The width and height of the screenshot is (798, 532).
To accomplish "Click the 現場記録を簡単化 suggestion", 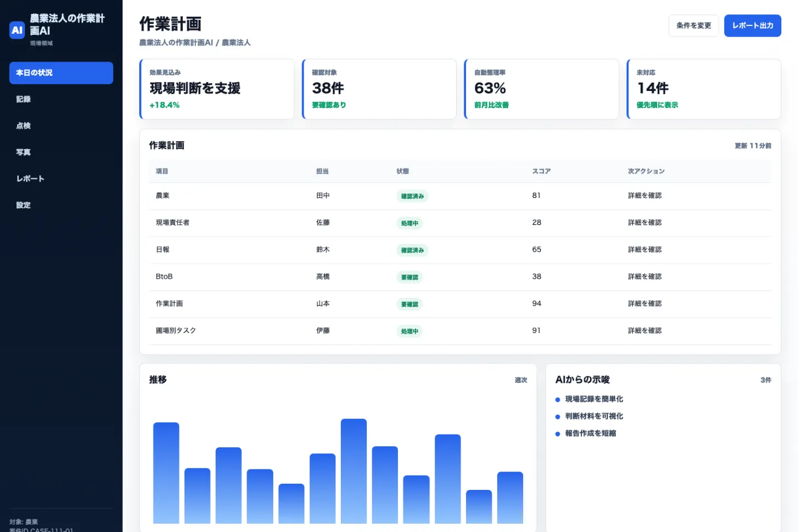I will pos(594,399).
